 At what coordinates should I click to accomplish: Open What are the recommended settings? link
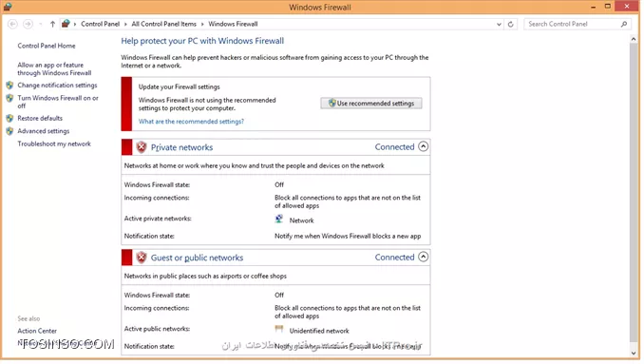pos(191,122)
